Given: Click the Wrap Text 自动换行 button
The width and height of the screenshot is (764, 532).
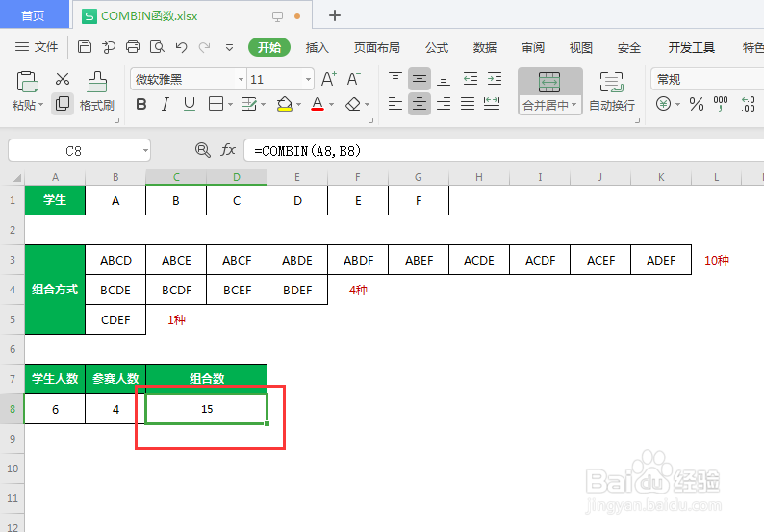Looking at the screenshot, I should coord(612,91).
